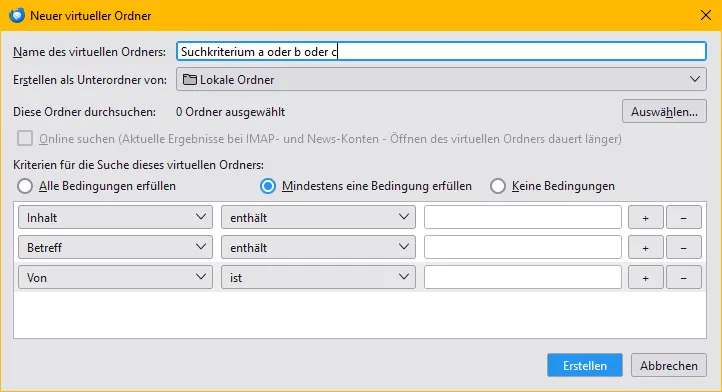
Task: Remove the Inhalt search condition row
Action: (x=684, y=217)
